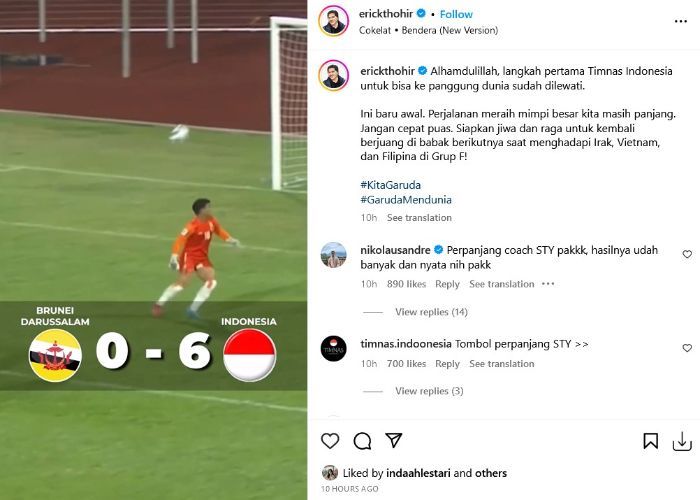Open the #GarudaMendunia hashtag
This screenshot has width=700, height=500.
pos(406,200)
